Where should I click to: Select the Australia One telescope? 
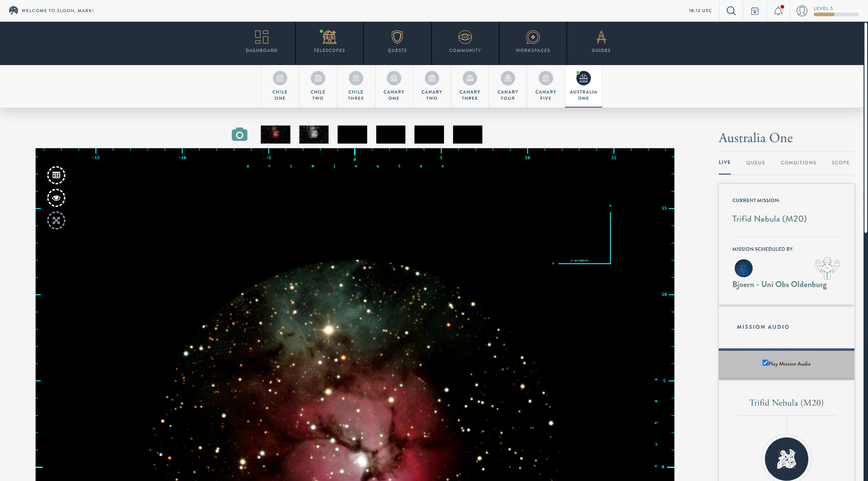click(x=583, y=86)
